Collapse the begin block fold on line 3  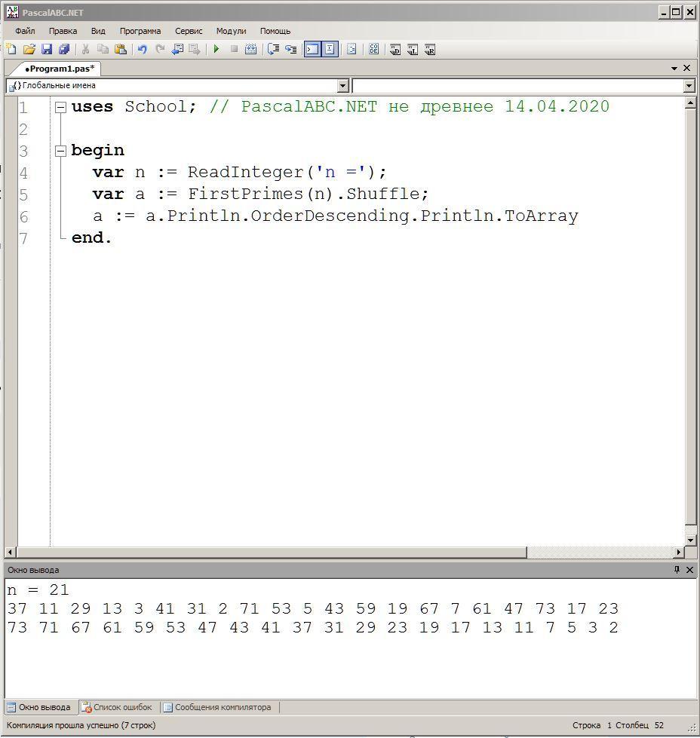tap(60, 151)
